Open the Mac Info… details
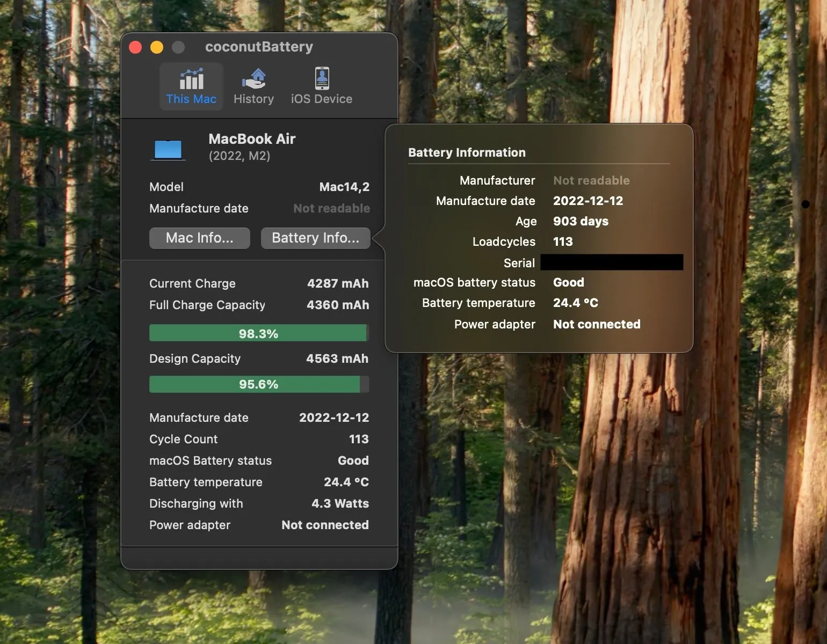Image resolution: width=827 pixels, height=644 pixels. pos(200,238)
